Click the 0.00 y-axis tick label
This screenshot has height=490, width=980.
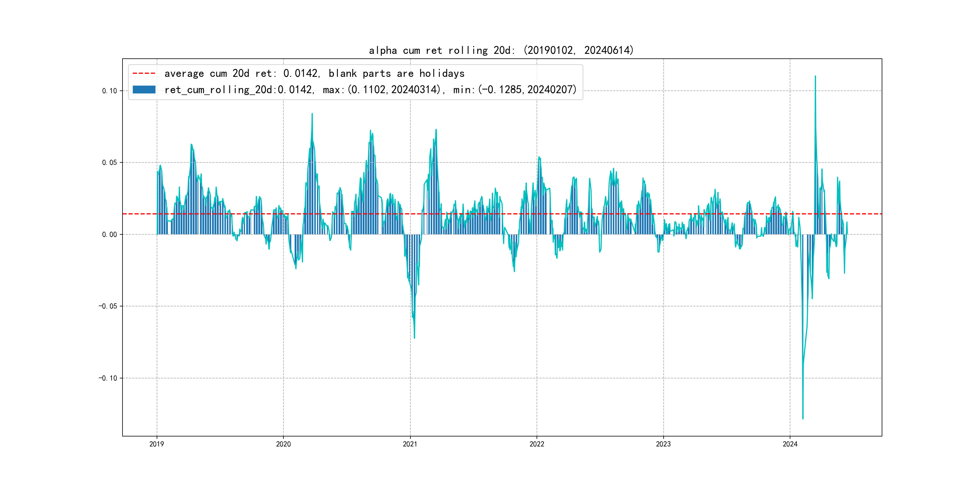(109, 234)
